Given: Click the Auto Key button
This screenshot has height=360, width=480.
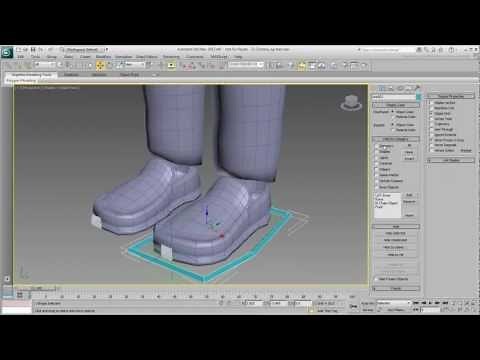Looking at the screenshot, I should tap(368, 303).
